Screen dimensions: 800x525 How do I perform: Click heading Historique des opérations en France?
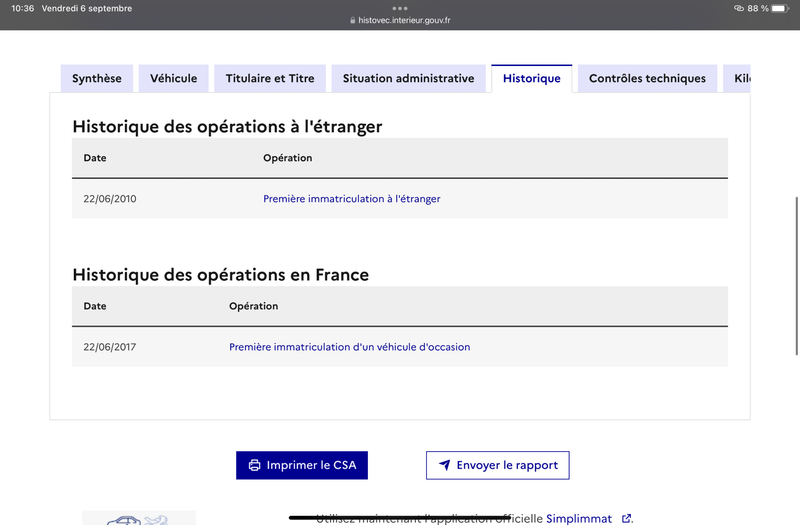(220, 274)
